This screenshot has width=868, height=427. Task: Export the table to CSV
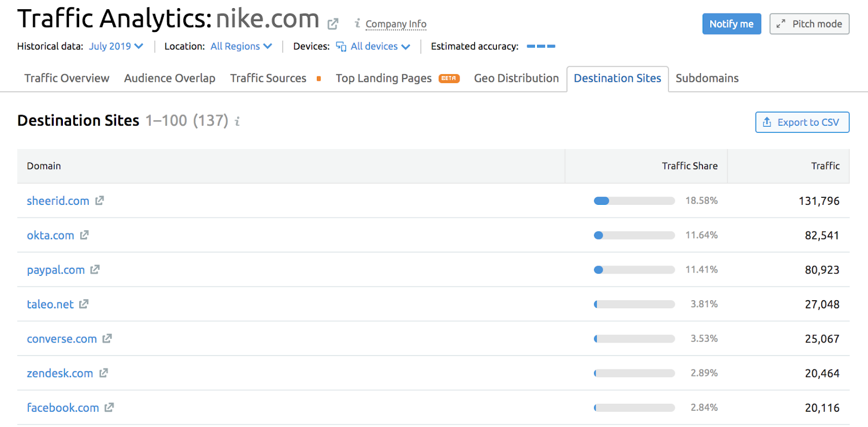click(802, 122)
